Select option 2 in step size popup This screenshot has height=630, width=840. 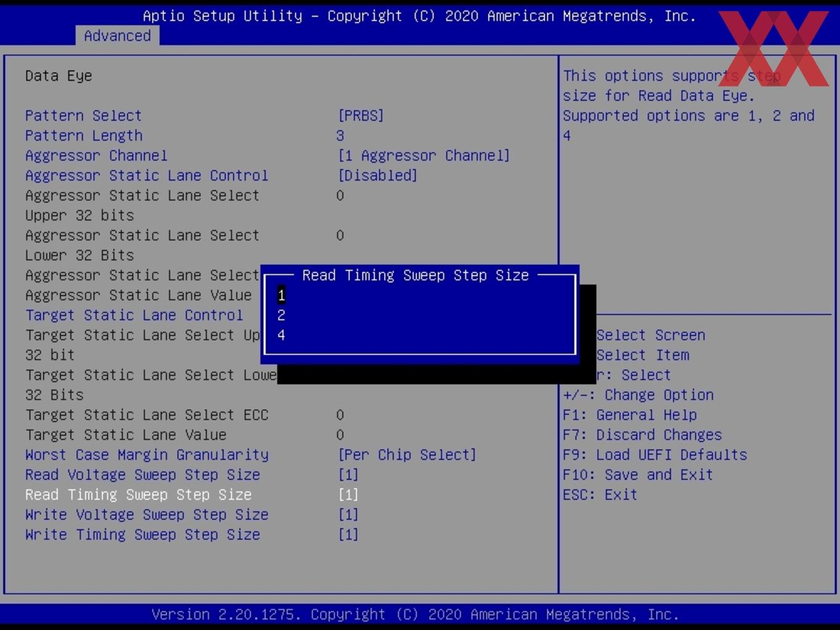(x=282, y=316)
